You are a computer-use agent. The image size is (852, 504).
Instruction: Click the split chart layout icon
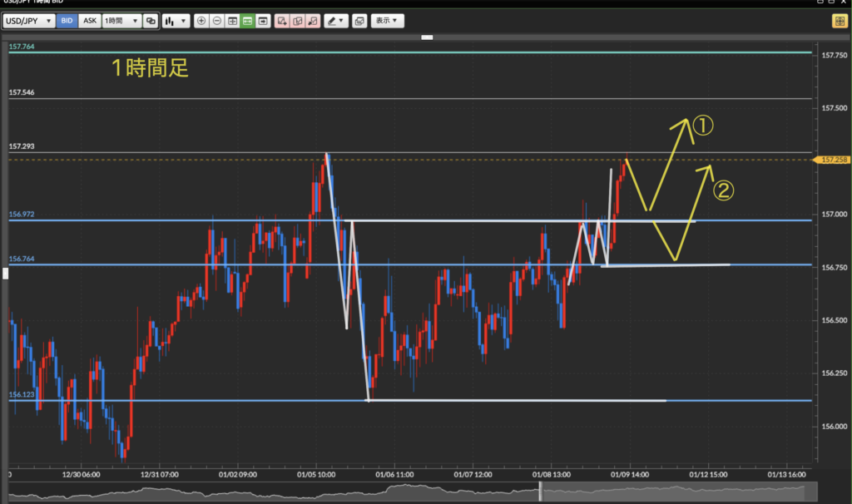[x=232, y=21]
